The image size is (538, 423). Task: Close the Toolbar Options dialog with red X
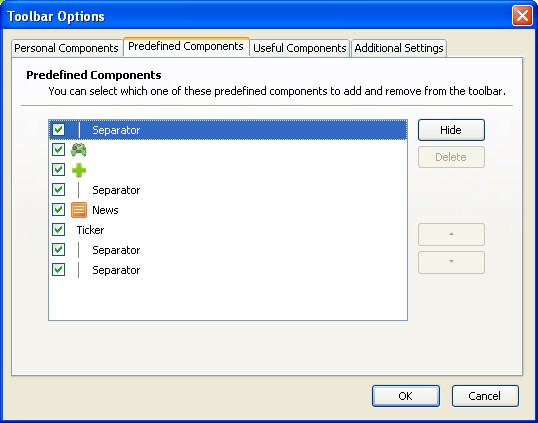pos(522,16)
